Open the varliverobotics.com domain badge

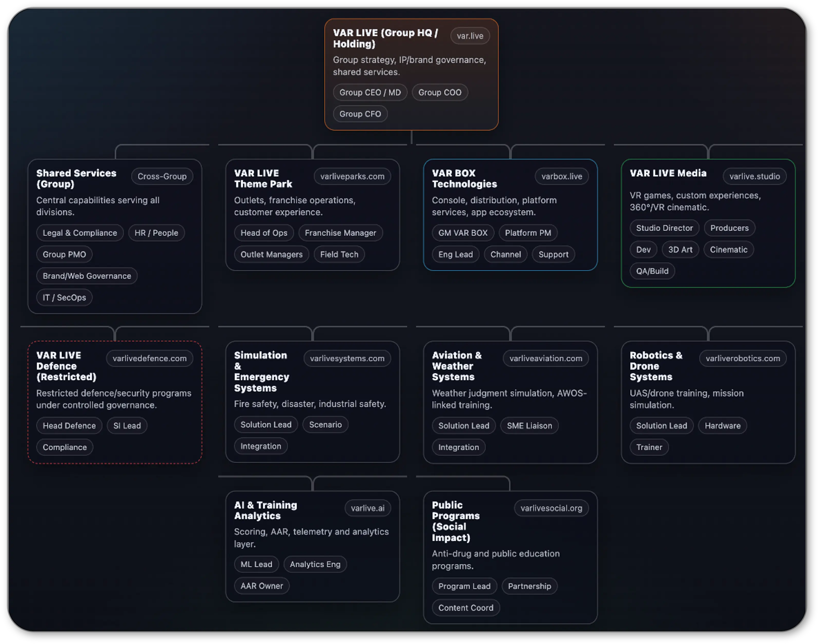coord(743,359)
